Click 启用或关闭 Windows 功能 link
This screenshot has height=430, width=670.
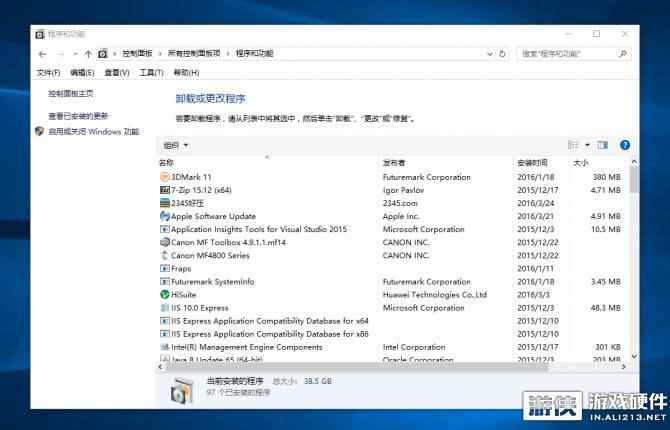(x=93, y=131)
